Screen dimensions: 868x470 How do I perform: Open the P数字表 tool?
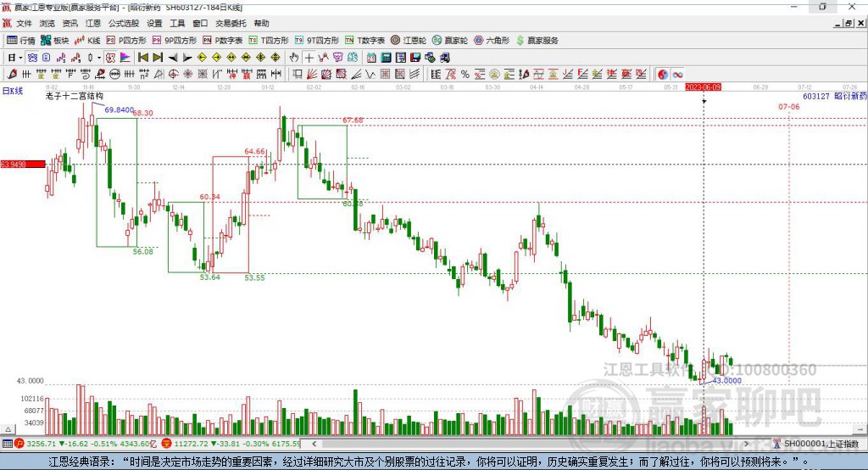tap(223, 41)
